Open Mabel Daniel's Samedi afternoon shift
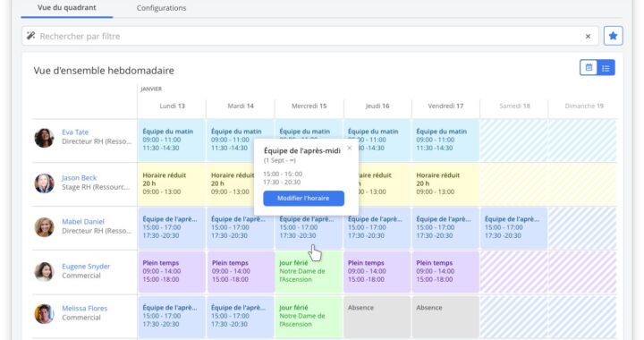Image resolution: width=644 pixels, height=340 pixels. (513, 228)
